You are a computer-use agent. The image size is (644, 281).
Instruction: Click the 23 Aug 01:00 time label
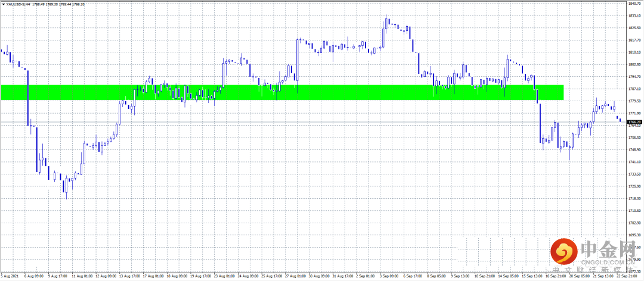(224, 277)
